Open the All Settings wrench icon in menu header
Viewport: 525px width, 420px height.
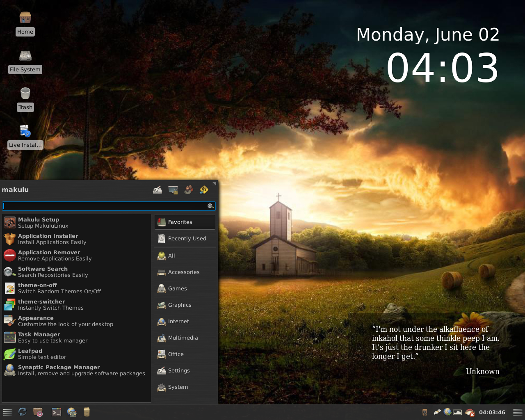(157, 189)
